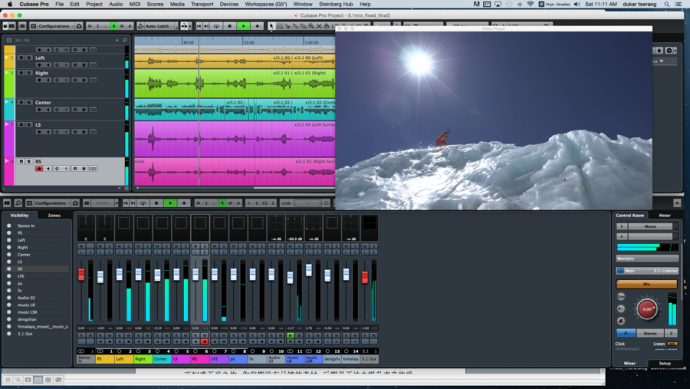Screen dimensions: 690x389
Task: Click camera icon beside project Configurations
Action: [79, 26]
